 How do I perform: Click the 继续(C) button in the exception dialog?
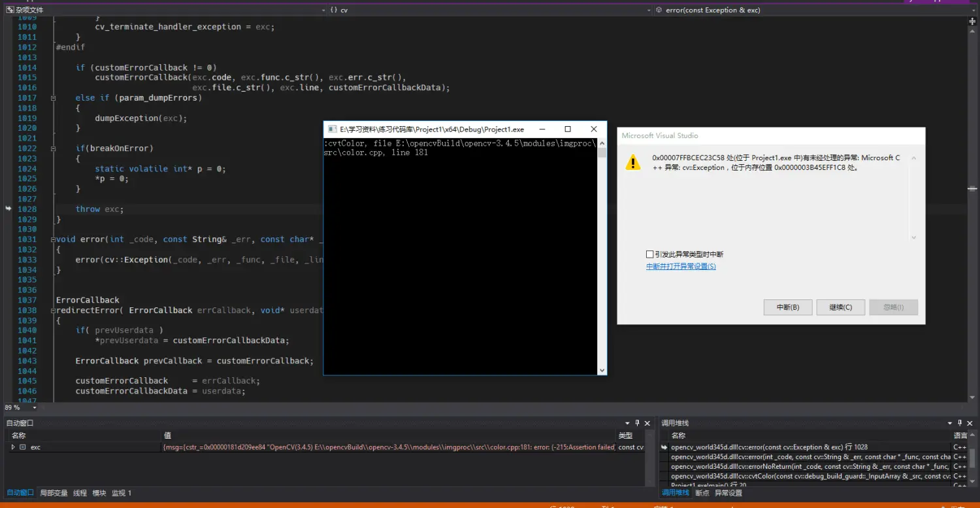tap(841, 307)
